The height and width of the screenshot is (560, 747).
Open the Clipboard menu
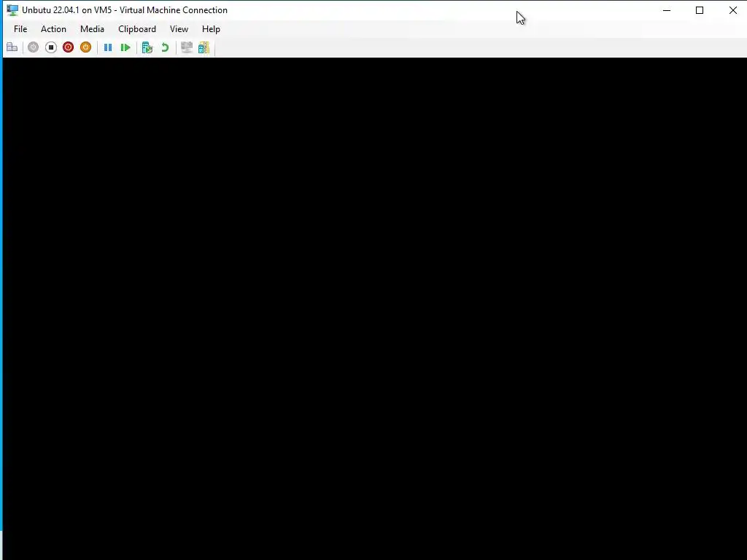pyautogui.click(x=137, y=29)
